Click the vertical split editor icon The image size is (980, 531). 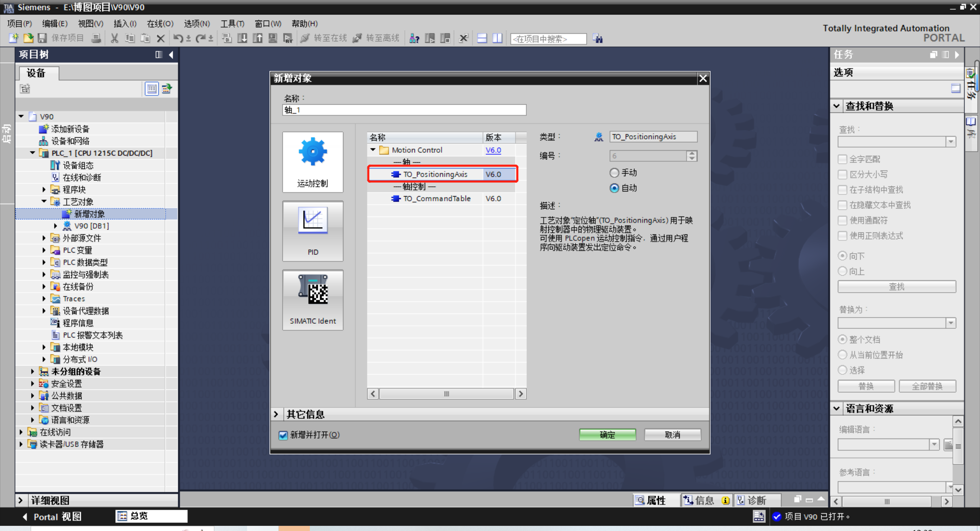click(x=498, y=38)
